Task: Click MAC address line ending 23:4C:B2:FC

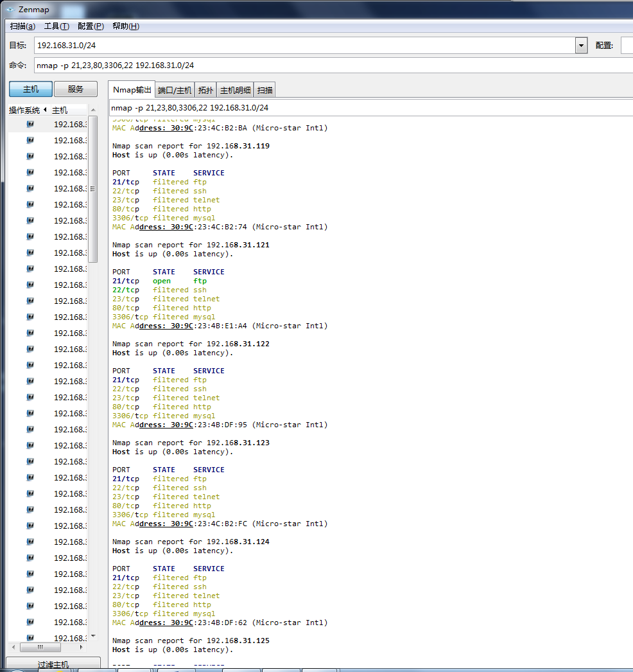Action: point(220,524)
